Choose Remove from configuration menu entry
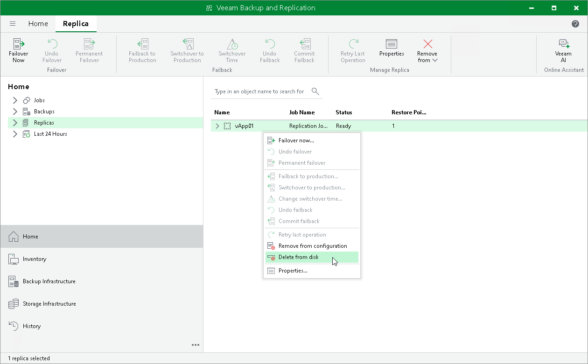This screenshot has width=588, height=364. click(x=312, y=246)
